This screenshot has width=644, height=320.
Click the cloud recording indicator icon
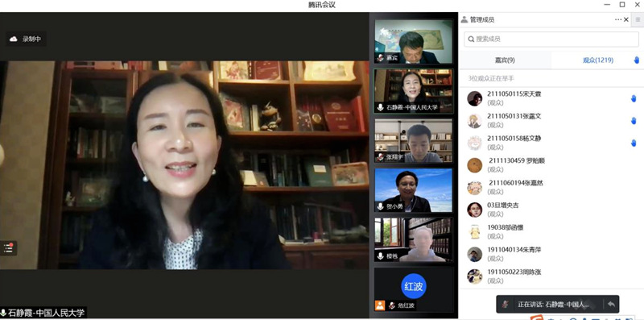coord(14,39)
